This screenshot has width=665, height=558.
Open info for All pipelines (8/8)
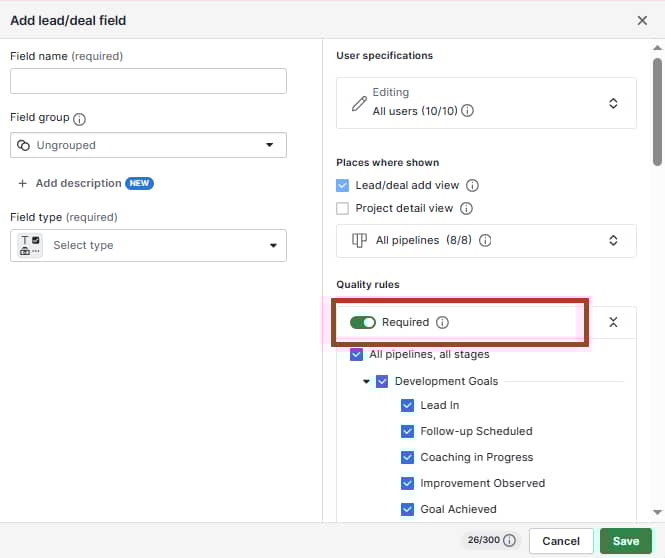[x=485, y=240]
